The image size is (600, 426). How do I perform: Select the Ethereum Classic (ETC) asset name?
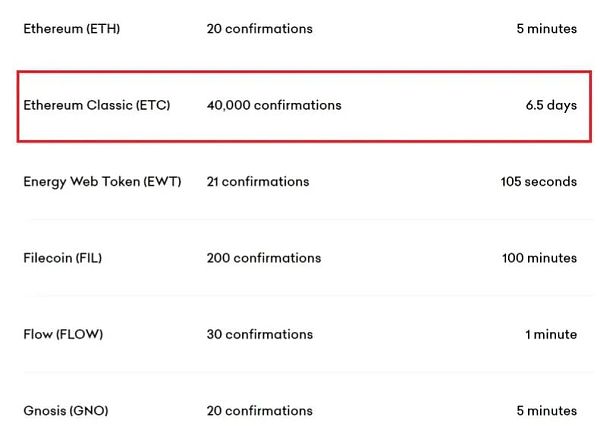(96, 105)
